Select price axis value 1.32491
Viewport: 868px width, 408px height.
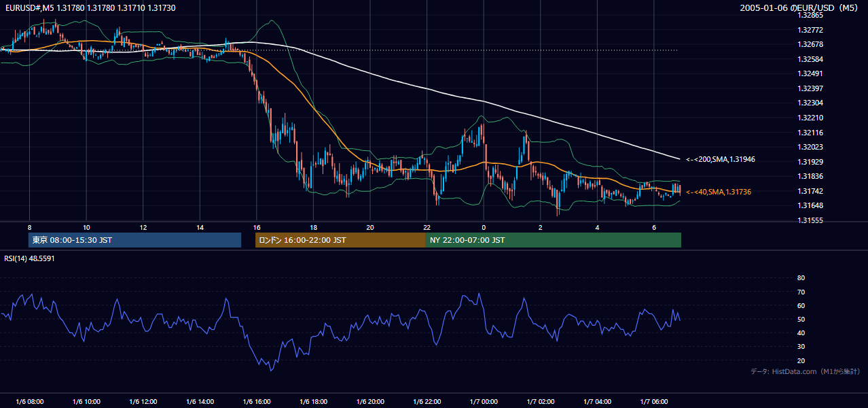point(810,73)
